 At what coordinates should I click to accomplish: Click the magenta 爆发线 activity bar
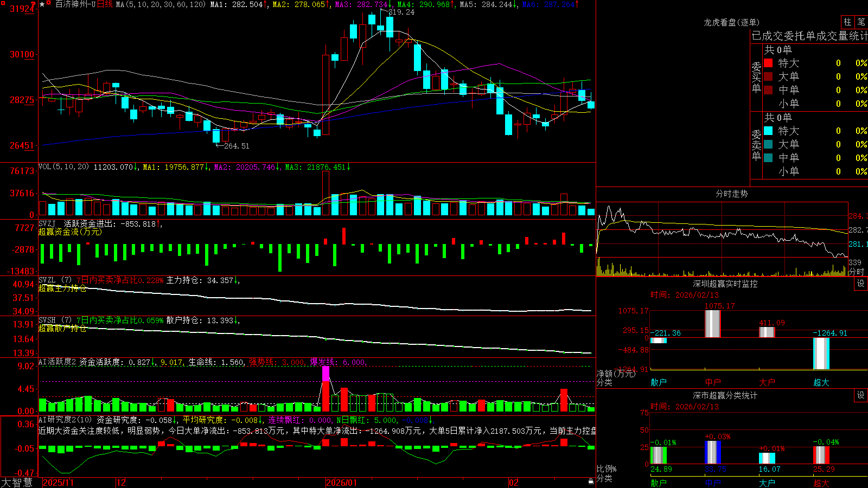325,374
